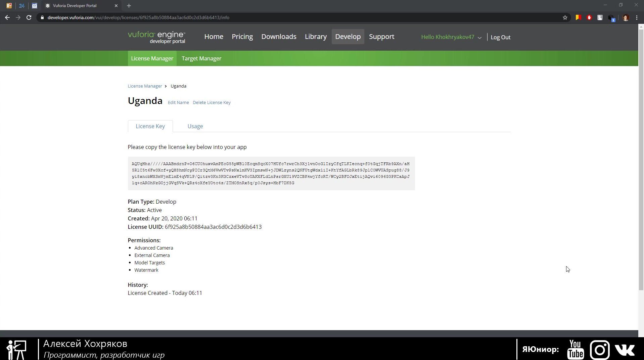Click the 'Apr 20, 2020 06:11' created date

coord(174,219)
